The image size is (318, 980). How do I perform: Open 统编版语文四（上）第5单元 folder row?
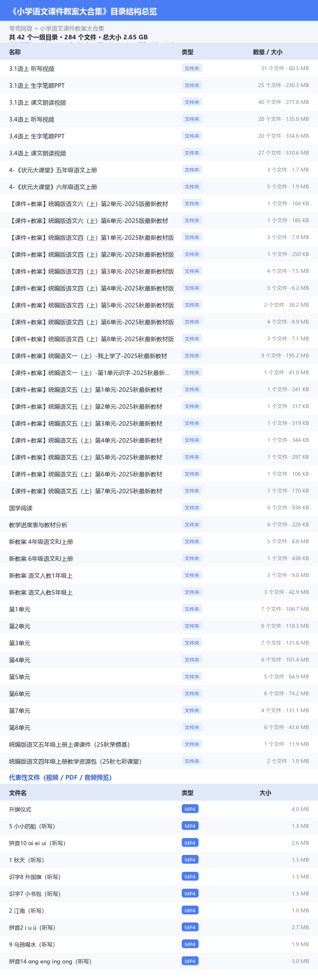point(159,305)
